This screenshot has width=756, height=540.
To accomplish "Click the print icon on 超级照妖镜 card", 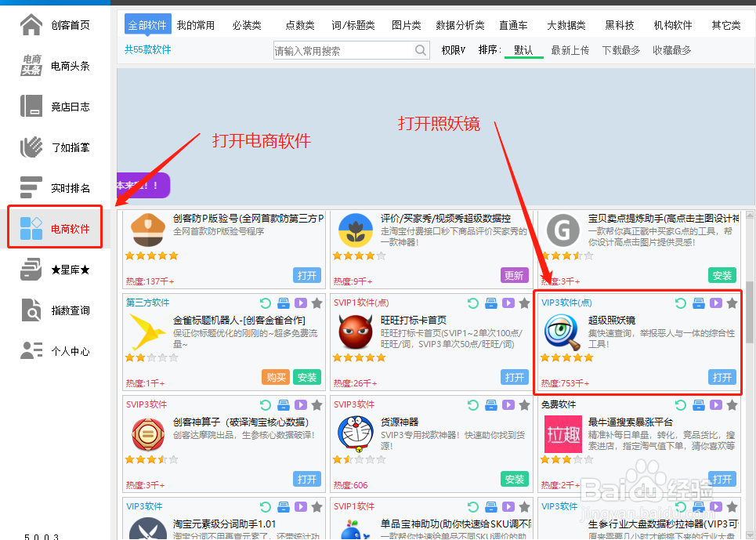I will [699, 303].
